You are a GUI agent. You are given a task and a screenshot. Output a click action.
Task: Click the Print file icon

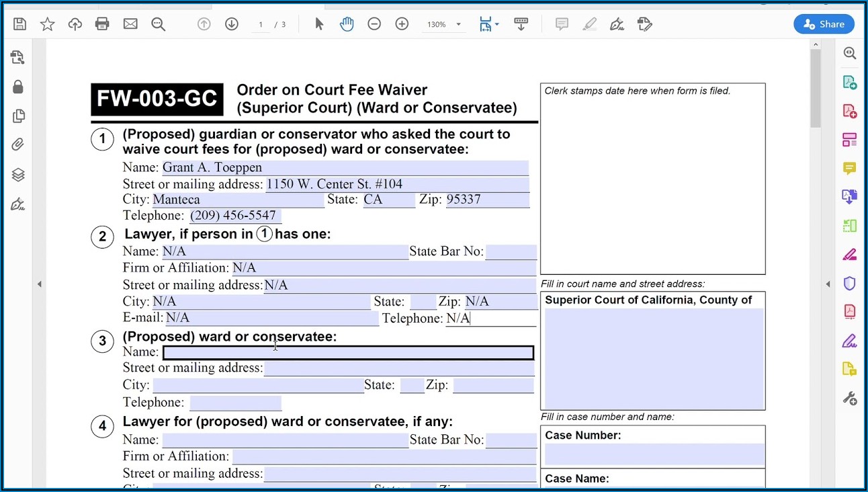(102, 24)
